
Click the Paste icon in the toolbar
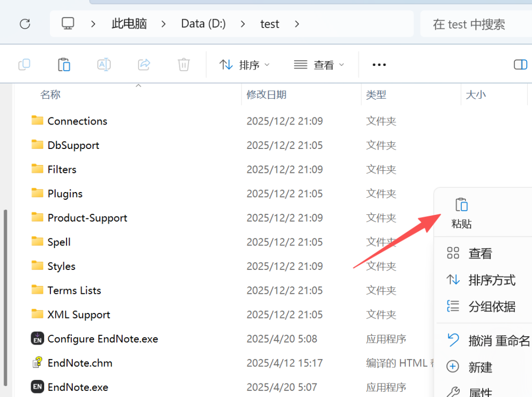pyautogui.click(x=64, y=65)
